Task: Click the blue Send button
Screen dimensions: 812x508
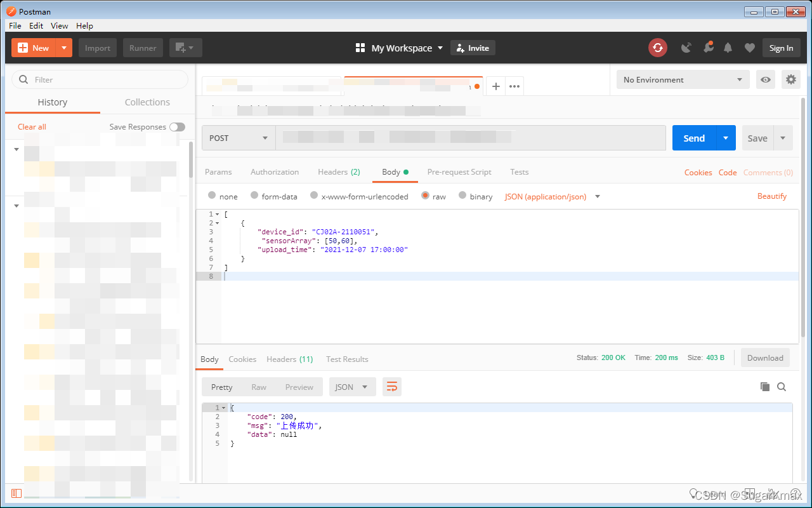Action: pyautogui.click(x=694, y=138)
